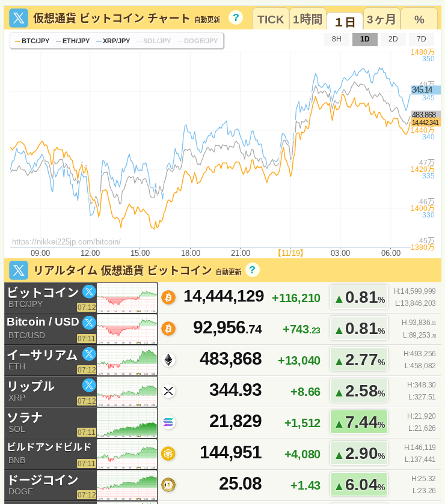Viewport: 445px width, 504px height.
Task: Open the chart help question mark
Action: click(x=236, y=17)
